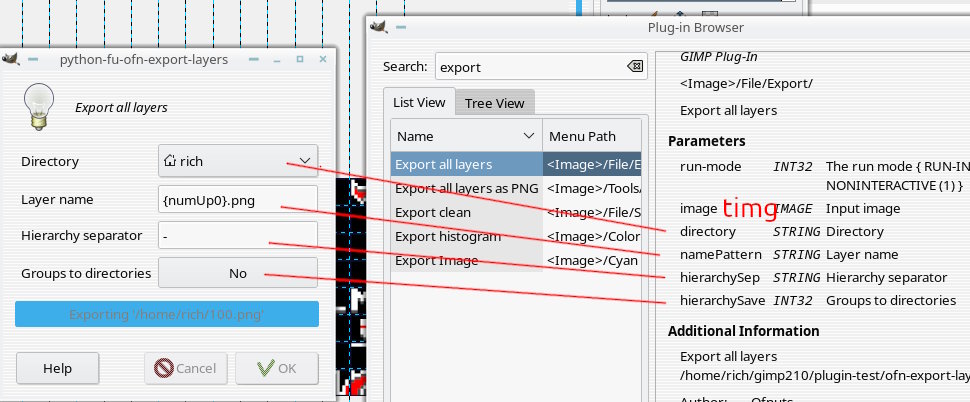970x402 pixels.
Task: Click the hierarchySep parameter name
Action: pos(719,278)
